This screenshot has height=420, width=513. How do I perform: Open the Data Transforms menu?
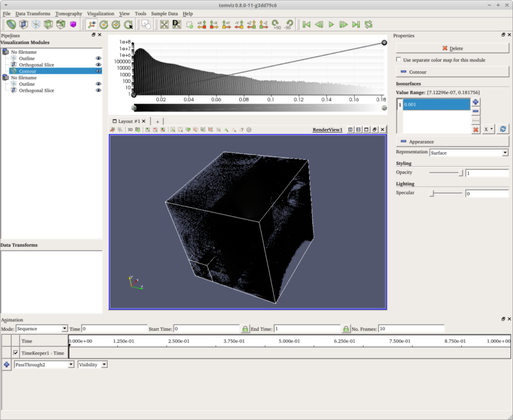33,13
